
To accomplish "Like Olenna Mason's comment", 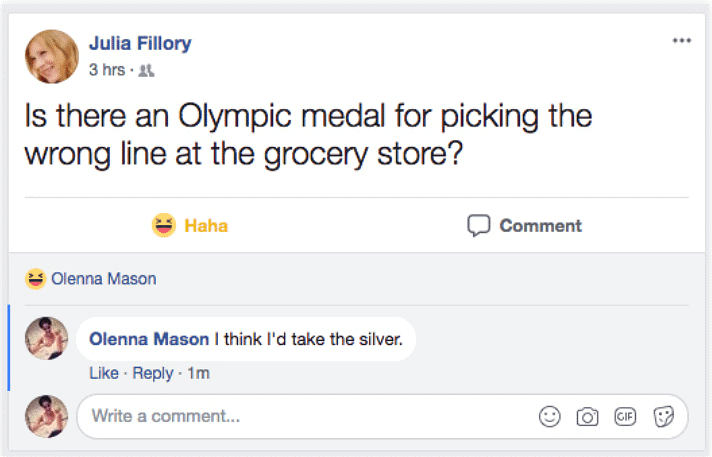I will 104,373.
